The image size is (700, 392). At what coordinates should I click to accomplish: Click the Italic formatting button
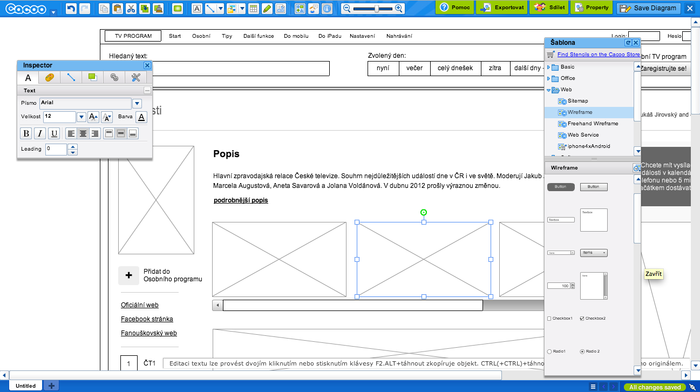point(40,133)
